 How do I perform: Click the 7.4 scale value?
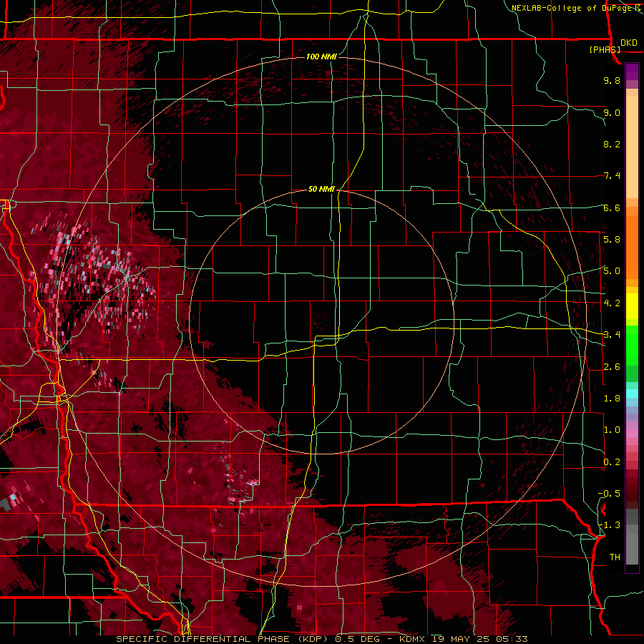612,176
